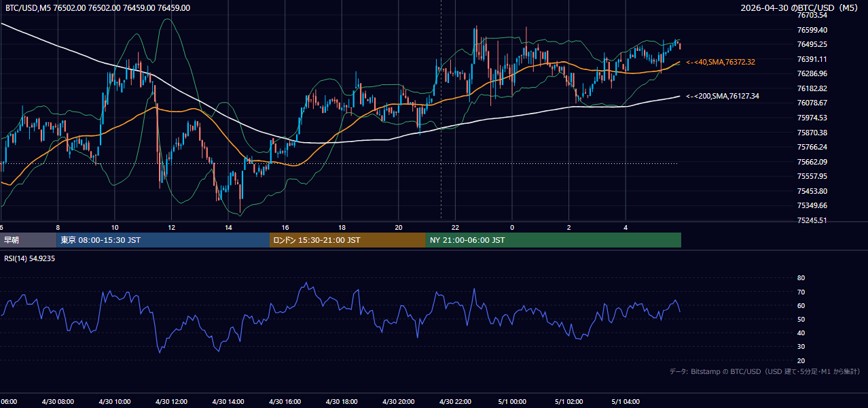Click bottom time label 5/1 00:00
Viewport: 868px width, 408px height.
[x=512, y=402]
